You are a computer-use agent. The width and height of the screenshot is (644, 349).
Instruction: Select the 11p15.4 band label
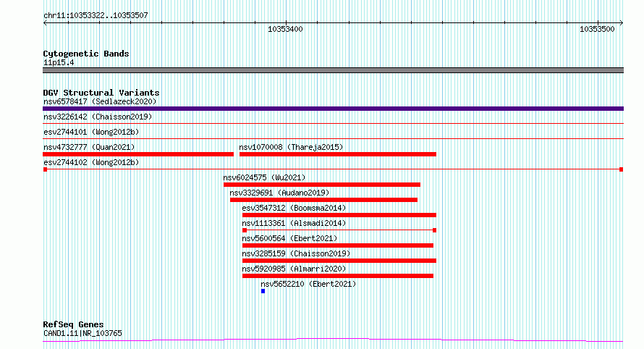59,62
